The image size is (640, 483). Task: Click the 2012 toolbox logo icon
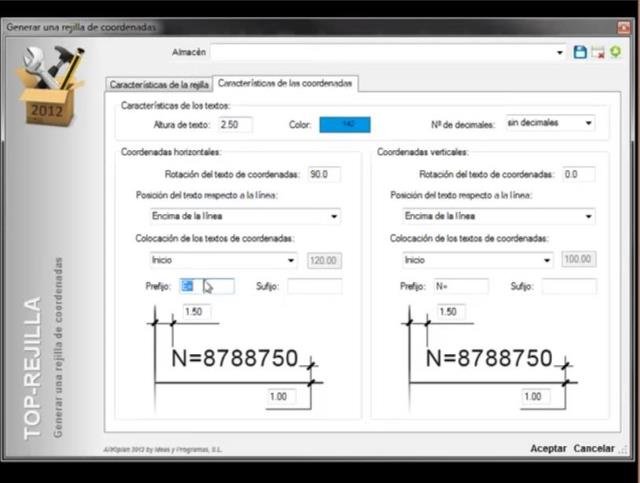click(50, 85)
